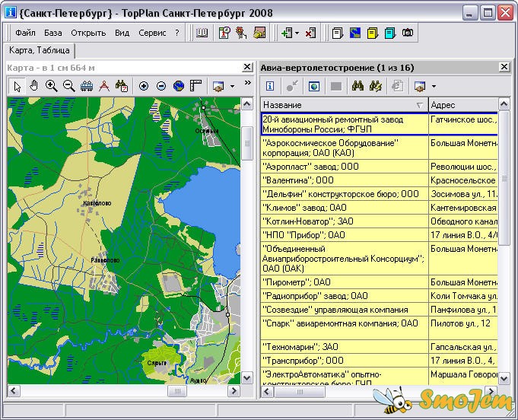Click the Адрес column header
The image size is (518, 420).
coord(463,105)
